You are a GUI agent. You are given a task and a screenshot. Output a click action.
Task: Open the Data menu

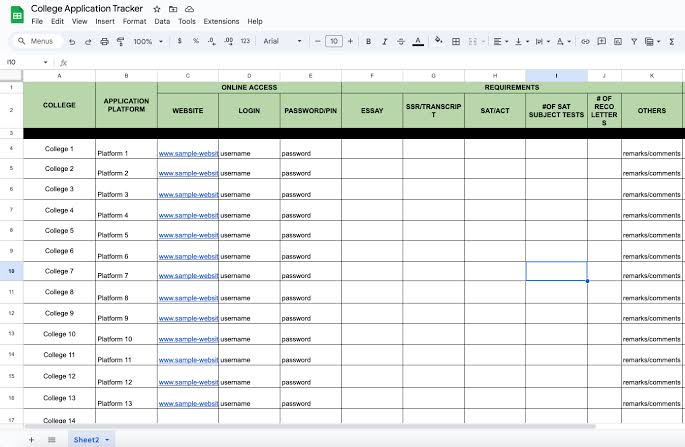coord(162,21)
